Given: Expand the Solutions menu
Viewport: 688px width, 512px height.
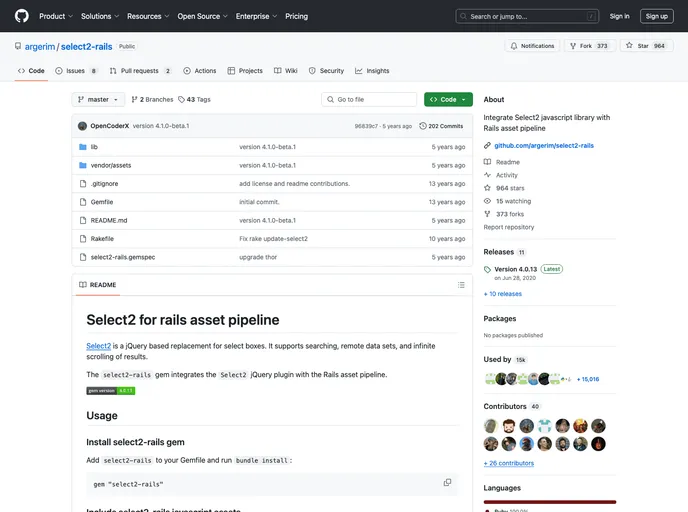Looking at the screenshot, I should tap(100, 16).
